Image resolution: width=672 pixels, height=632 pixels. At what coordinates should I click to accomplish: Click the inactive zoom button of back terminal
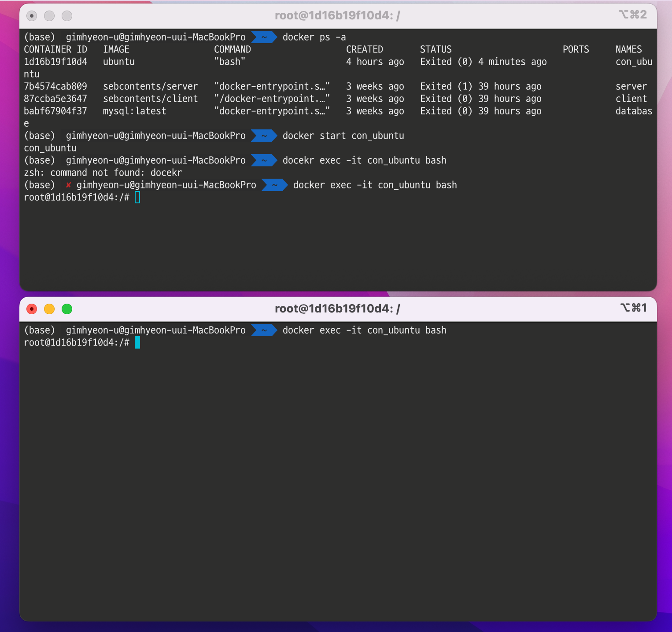67,16
